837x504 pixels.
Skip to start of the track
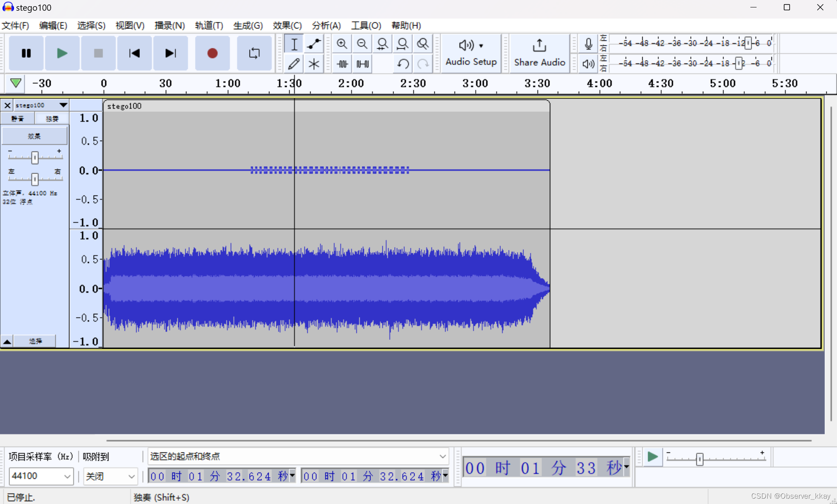click(x=134, y=53)
